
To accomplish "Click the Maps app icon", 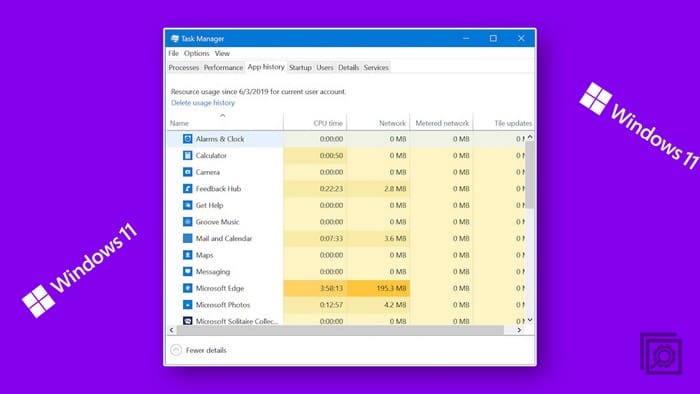I will [188, 255].
